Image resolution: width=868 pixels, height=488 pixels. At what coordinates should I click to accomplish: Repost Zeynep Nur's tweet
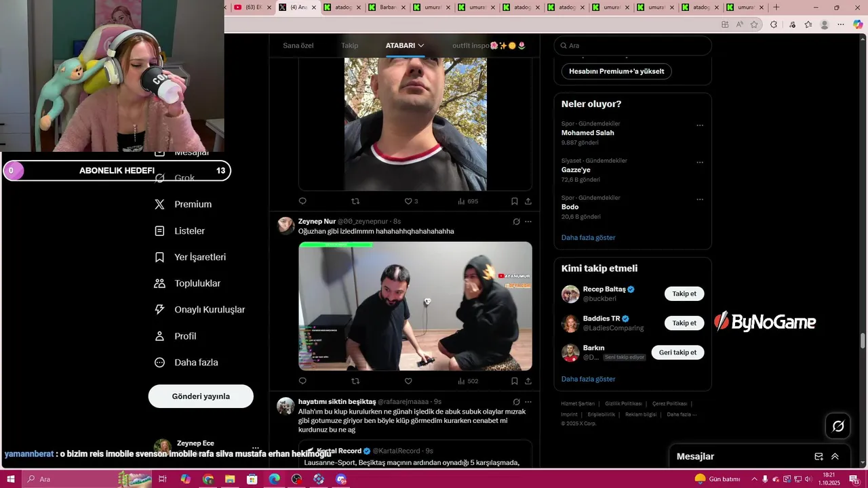(355, 381)
